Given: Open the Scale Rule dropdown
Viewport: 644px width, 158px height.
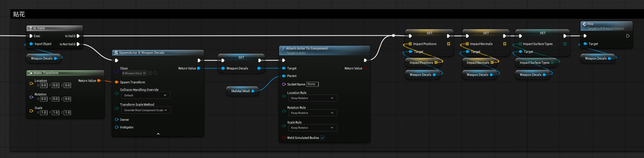Looking at the screenshot, I should tap(312, 127).
